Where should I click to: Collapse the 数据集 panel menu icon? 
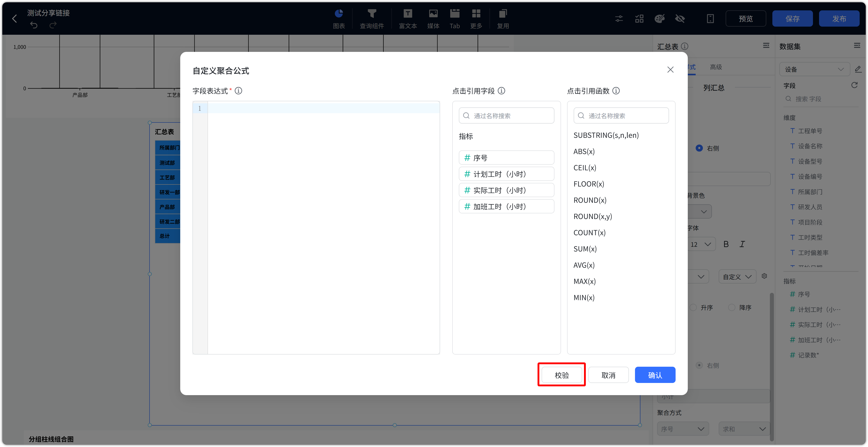tap(857, 46)
